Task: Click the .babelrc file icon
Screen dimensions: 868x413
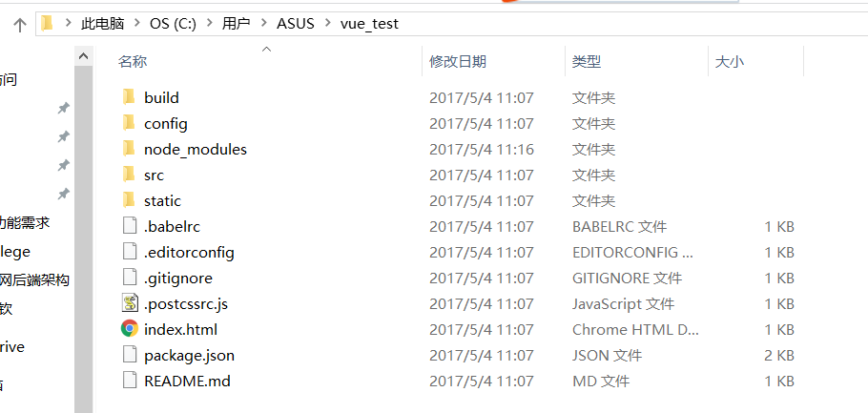Action: click(130, 226)
